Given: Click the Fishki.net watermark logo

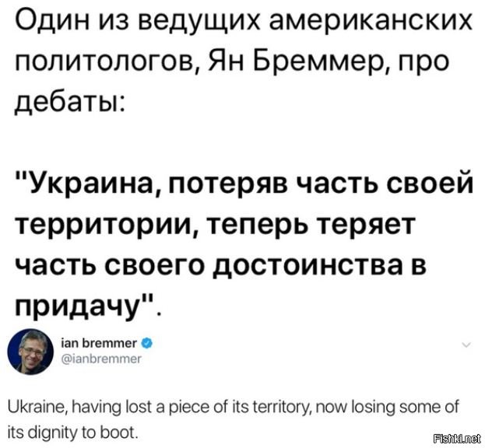Looking at the screenshot, I should (457, 438).
